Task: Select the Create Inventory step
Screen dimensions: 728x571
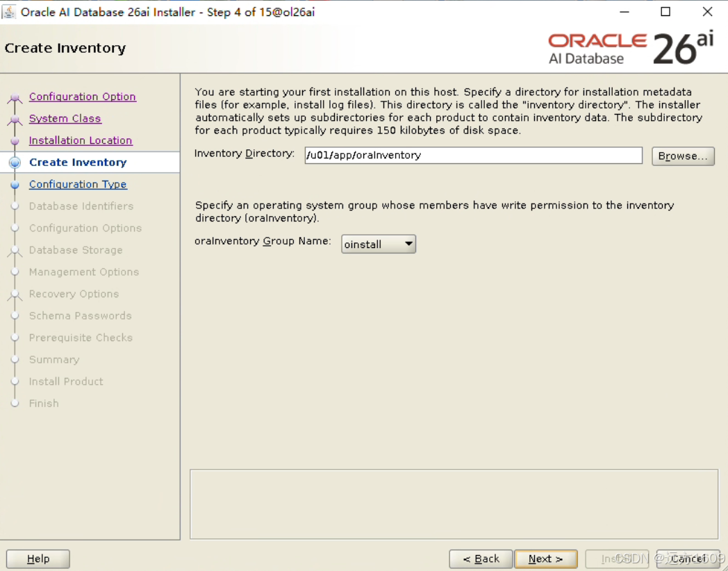Action: coord(78,162)
